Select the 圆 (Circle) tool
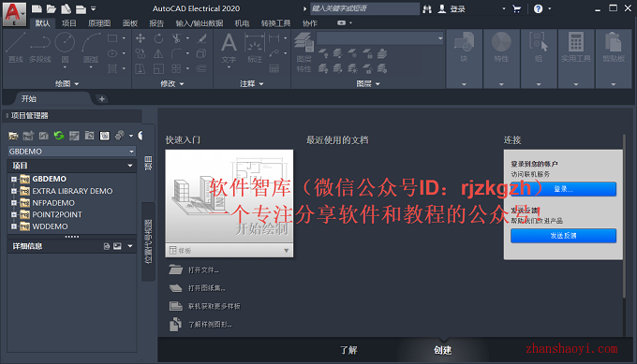 coord(65,49)
